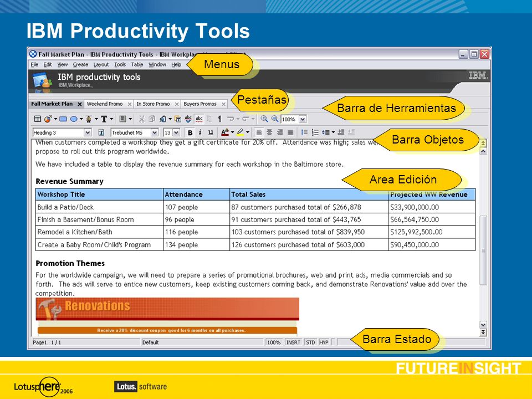Select the ellipse shape tool
The width and height of the screenshot is (532, 399).
point(73,119)
